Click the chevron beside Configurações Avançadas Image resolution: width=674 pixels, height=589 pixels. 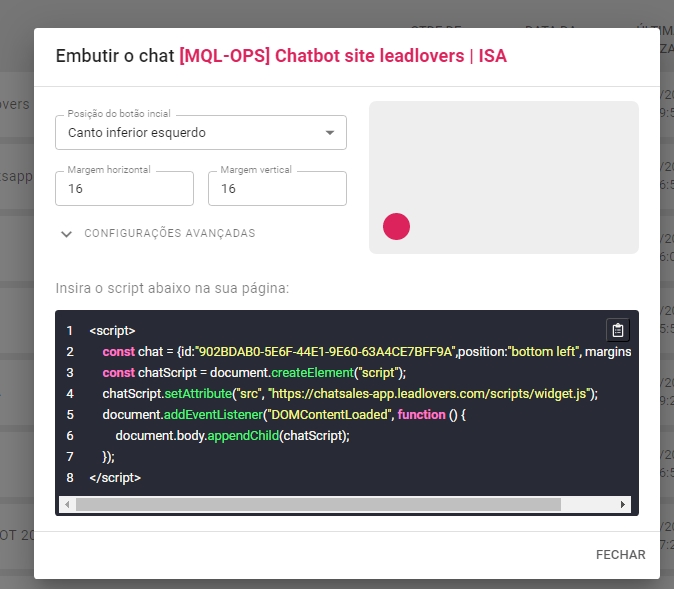coord(66,234)
